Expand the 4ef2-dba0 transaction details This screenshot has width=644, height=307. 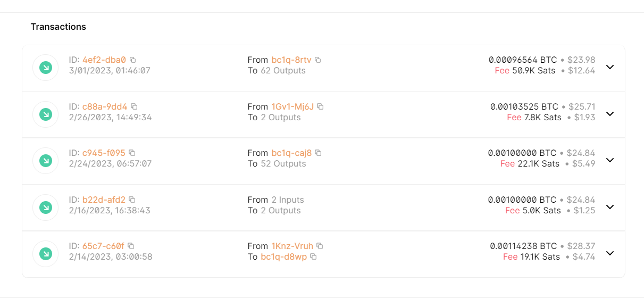pos(610,67)
